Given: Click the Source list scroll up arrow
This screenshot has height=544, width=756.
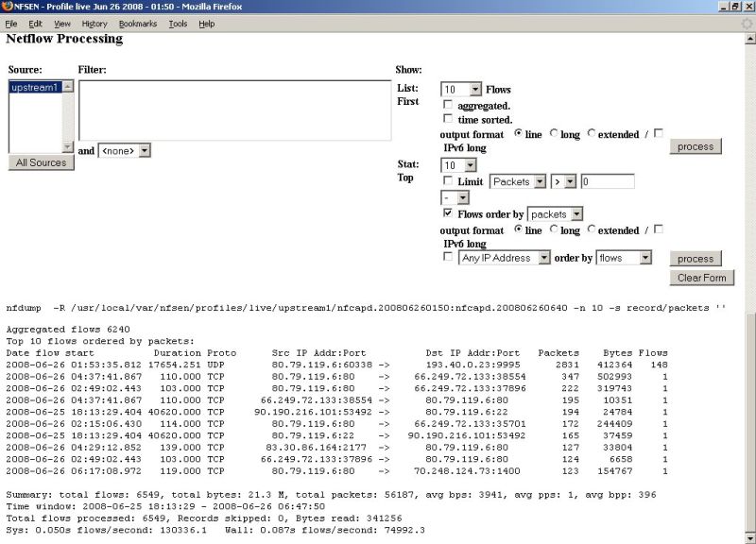Looking at the screenshot, I should click(x=67, y=86).
